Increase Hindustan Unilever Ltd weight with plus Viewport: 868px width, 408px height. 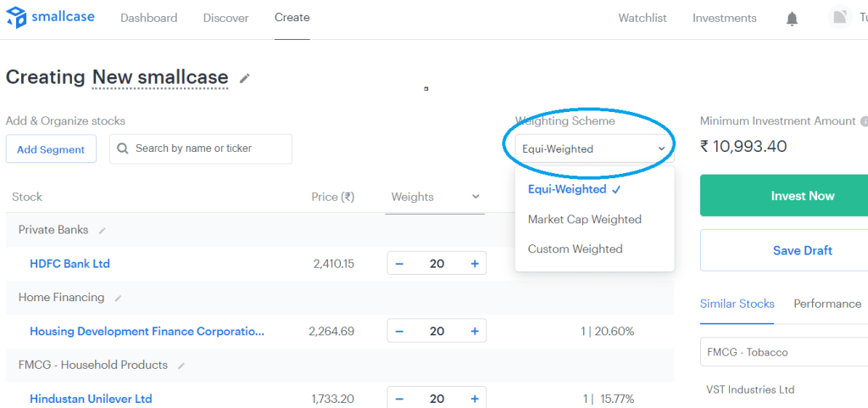(475, 399)
